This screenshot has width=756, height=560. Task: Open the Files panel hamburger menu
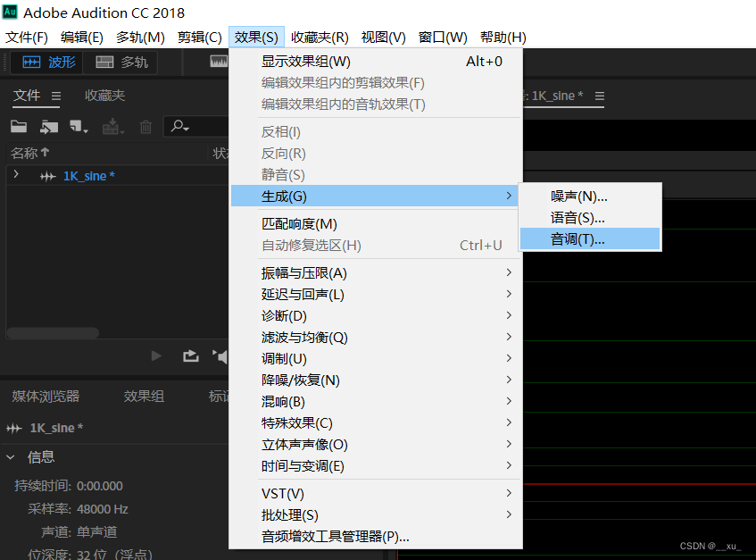click(x=56, y=96)
